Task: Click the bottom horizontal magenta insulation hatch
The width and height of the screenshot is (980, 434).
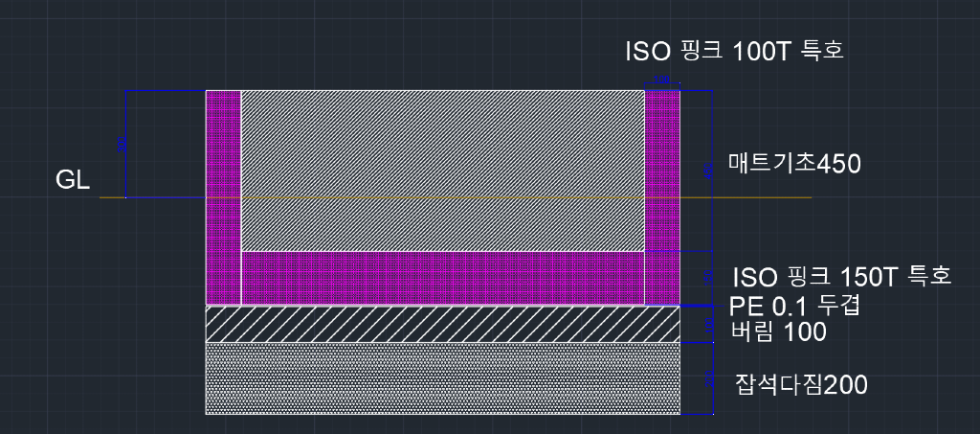Action: coord(440,278)
